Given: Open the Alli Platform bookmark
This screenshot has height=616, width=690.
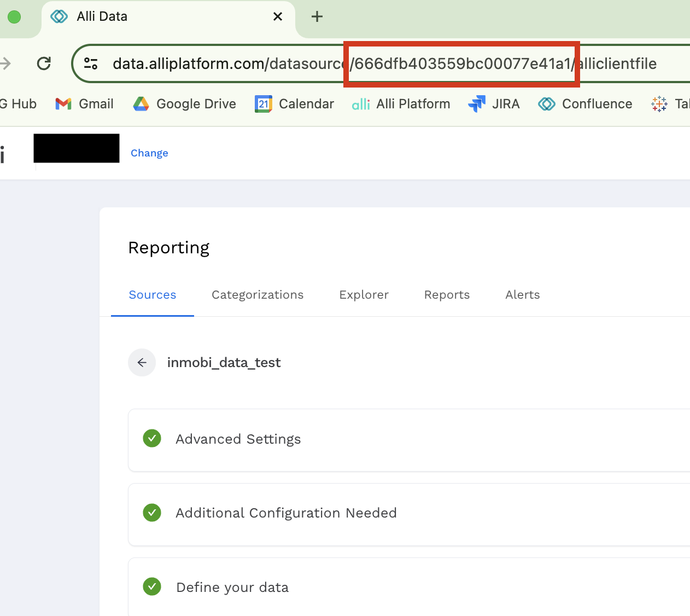Looking at the screenshot, I should coord(401,104).
